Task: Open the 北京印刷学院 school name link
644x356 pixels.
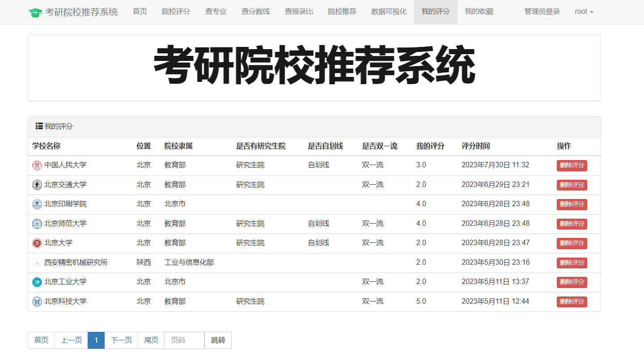Action: pyautogui.click(x=65, y=204)
